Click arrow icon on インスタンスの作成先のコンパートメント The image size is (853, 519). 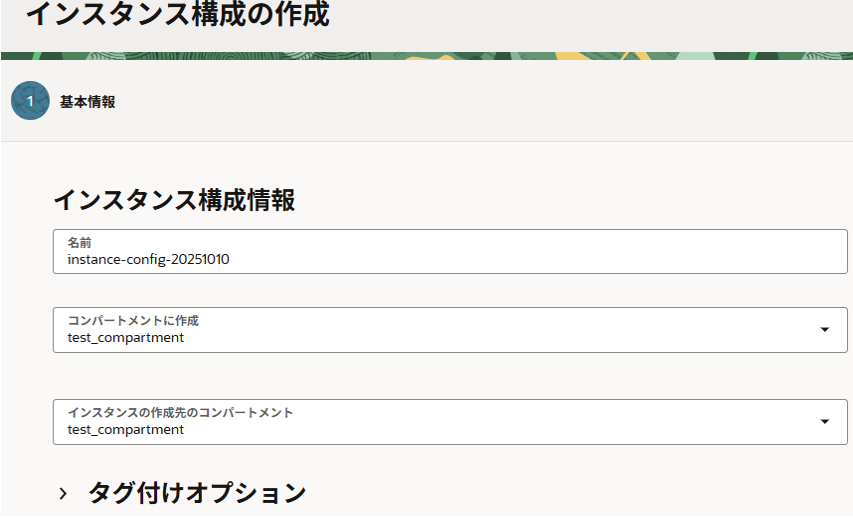point(824,422)
